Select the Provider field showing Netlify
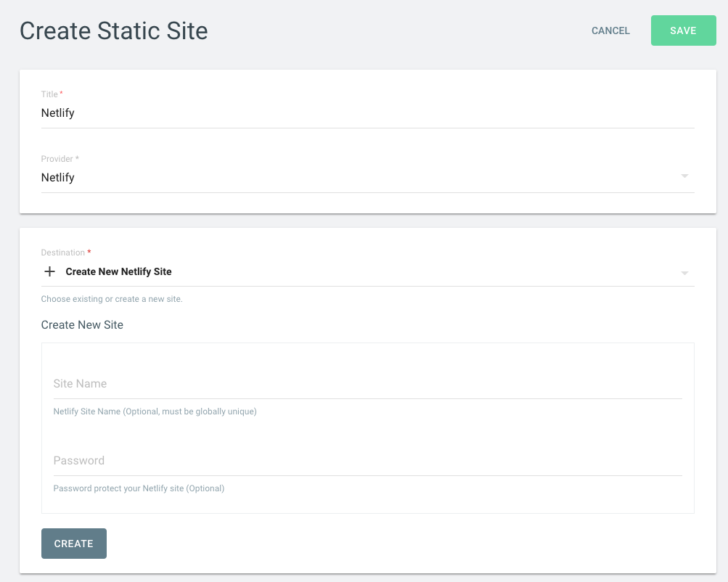Screen dimensions: 728x582 click(x=368, y=178)
